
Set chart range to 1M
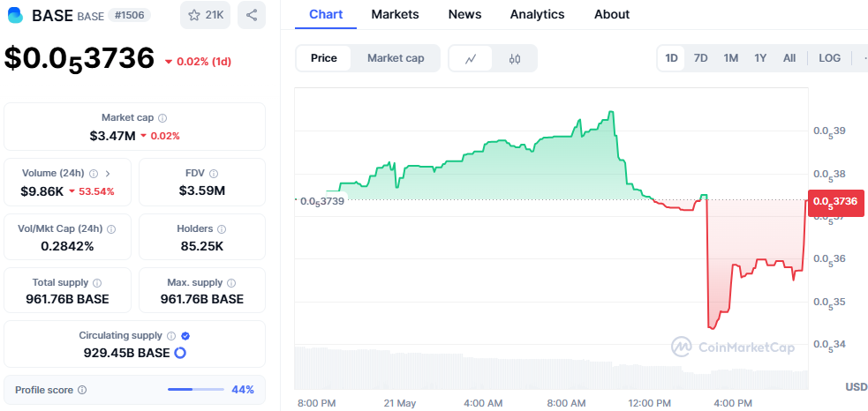coord(731,58)
